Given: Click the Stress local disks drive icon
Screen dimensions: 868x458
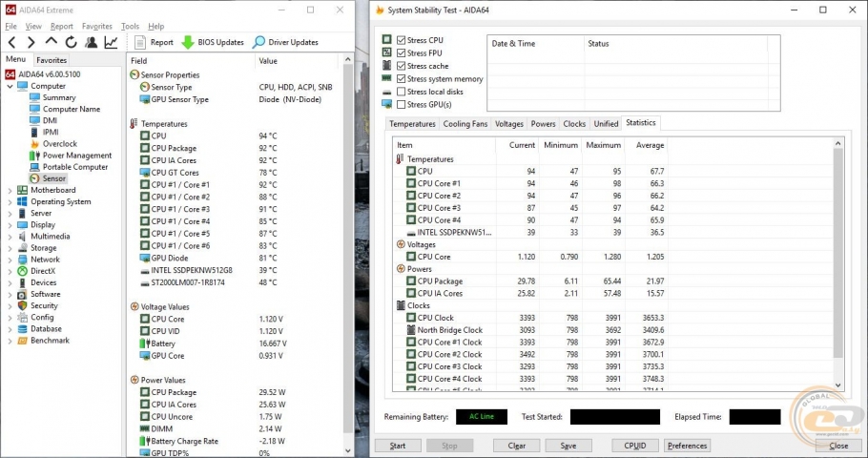Looking at the screenshot, I should pyautogui.click(x=387, y=92).
